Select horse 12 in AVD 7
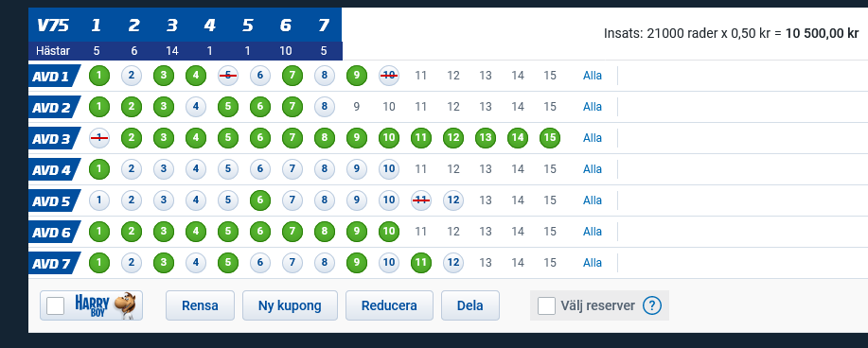Image resolution: width=868 pixels, height=348 pixels. (453, 263)
